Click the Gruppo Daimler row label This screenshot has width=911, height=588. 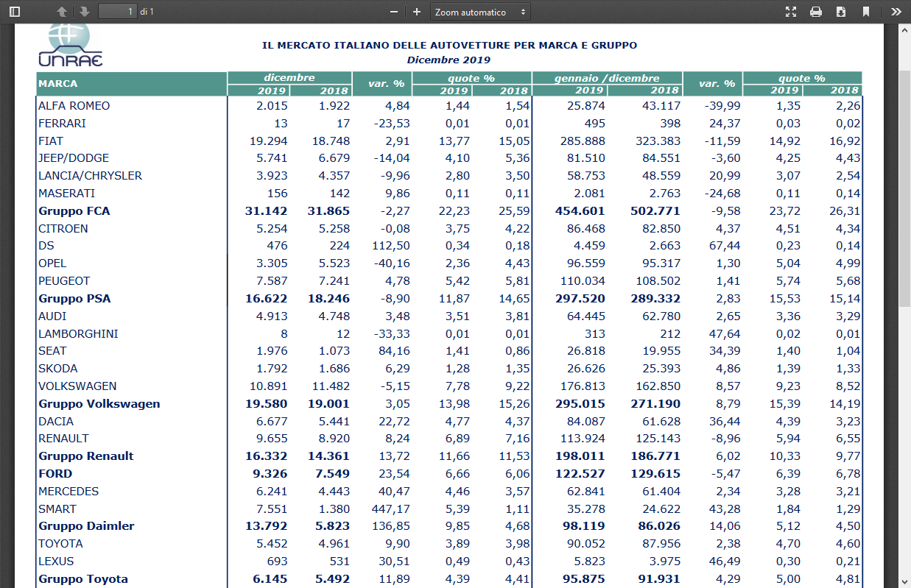tap(86, 526)
